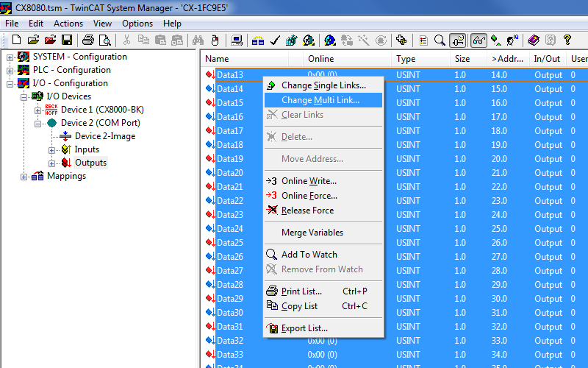Click the yellow question mark icon
Image resolution: width=588 pixels, height=368 pixels.
coord(567,40)
